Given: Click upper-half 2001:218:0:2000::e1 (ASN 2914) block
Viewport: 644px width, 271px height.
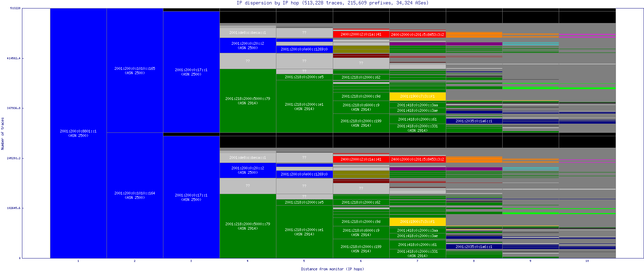Looking at the screenshot, I should pyautogui.click(x=304, y=106).
